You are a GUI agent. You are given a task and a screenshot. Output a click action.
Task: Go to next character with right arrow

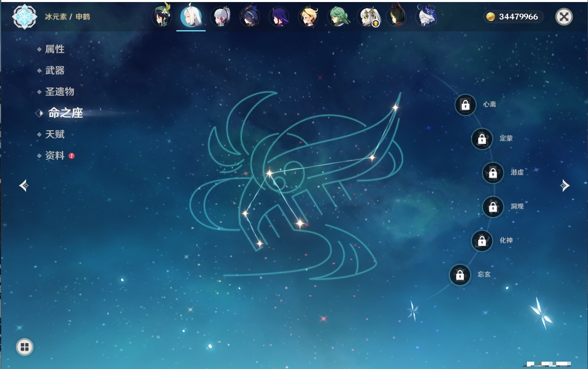click(565, 186)
